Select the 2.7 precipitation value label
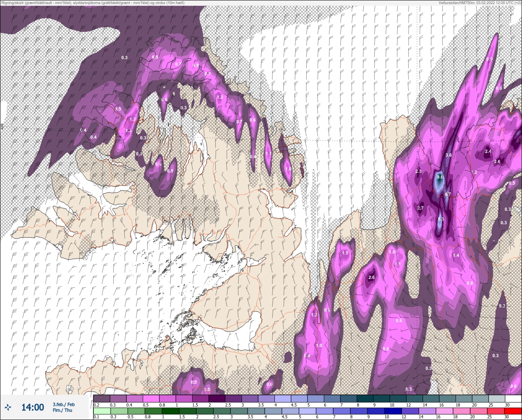This screenshot has height=420, width=522. pyautogui.click(x=420, y=208)
